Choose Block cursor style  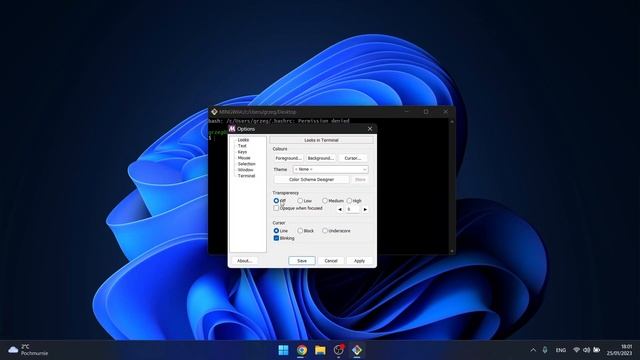[300, 231]
